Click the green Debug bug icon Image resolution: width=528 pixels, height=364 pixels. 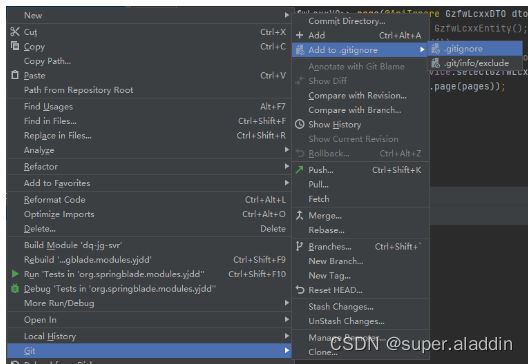[15, 288]
